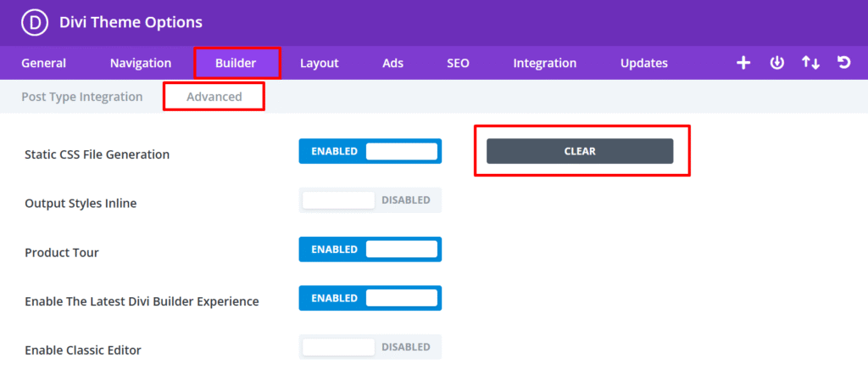This screenshot has width=868, height=387.
Task: Go to the Layout tab
Action: pyautogui.click(x=320, y=63)
